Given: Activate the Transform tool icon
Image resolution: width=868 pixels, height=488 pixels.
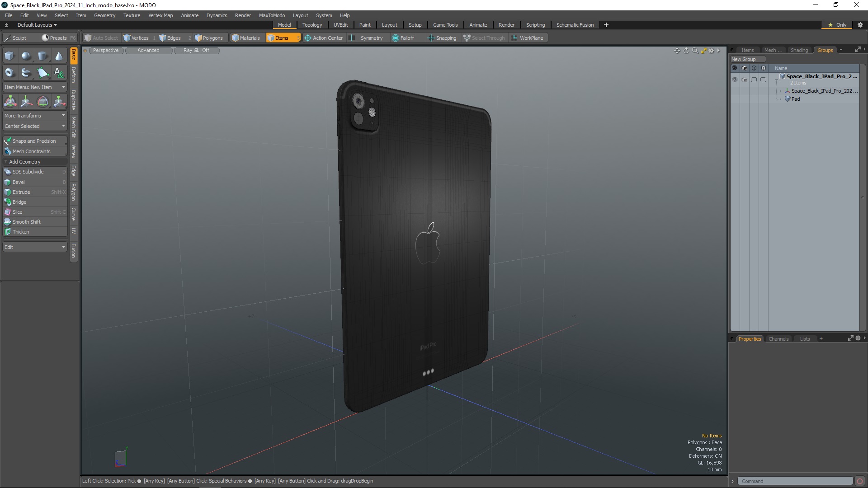Looking at the screenshot, I should coord(10,101).
